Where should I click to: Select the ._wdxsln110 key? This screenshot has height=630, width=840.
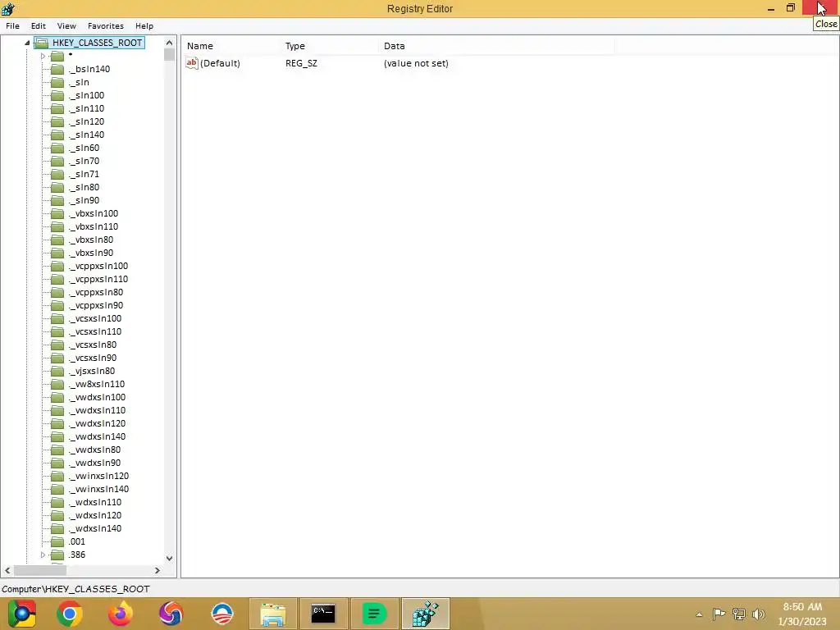tap(95, 502)
